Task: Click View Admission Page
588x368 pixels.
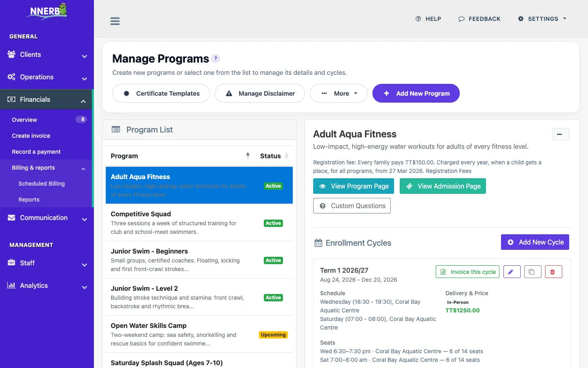Action: coord(443,186)
